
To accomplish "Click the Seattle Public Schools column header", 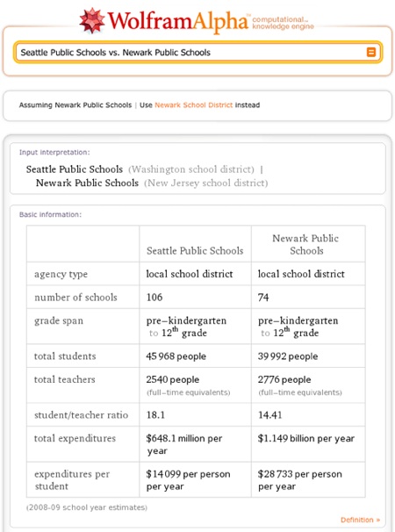I will (x=195, y=251).
